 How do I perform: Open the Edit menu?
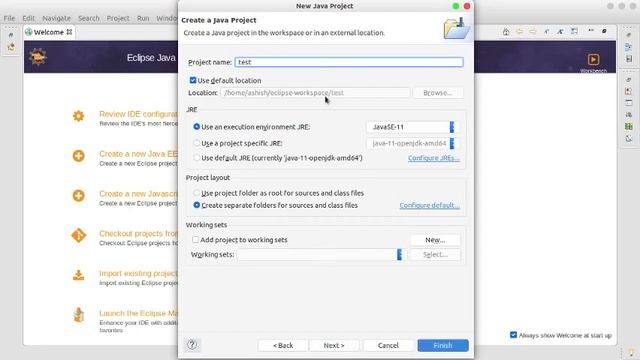(x=29, y=18)
